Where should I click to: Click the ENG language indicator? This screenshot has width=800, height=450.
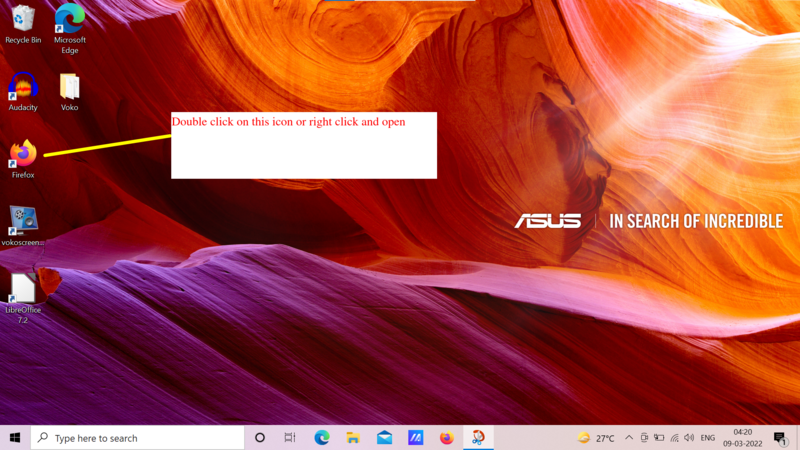[708, 438]
